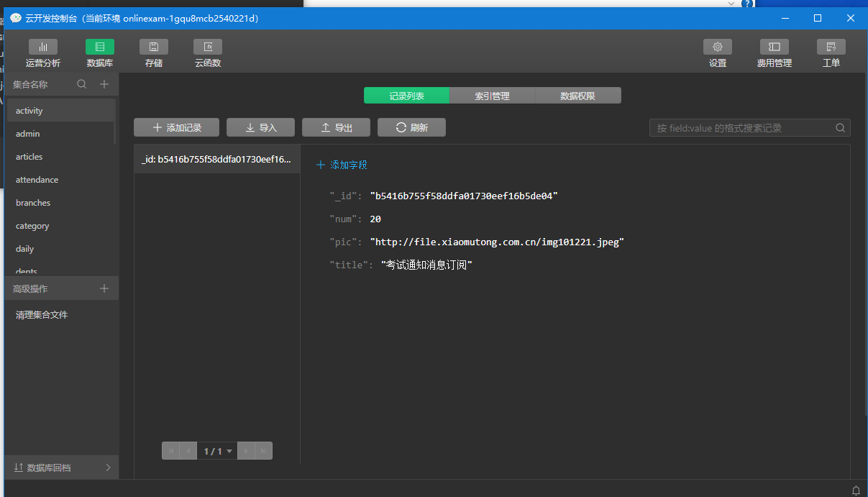Viewport: 868px width, 497px height.
Task: Click the WeChat logo in title bar
Action: coord(15,18)
